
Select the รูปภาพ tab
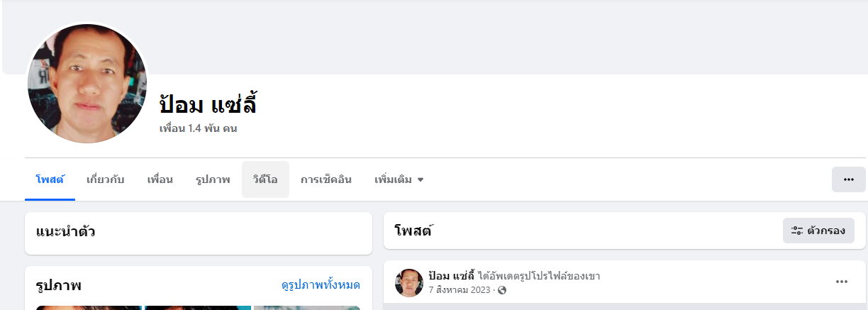(x=213, y=179)
